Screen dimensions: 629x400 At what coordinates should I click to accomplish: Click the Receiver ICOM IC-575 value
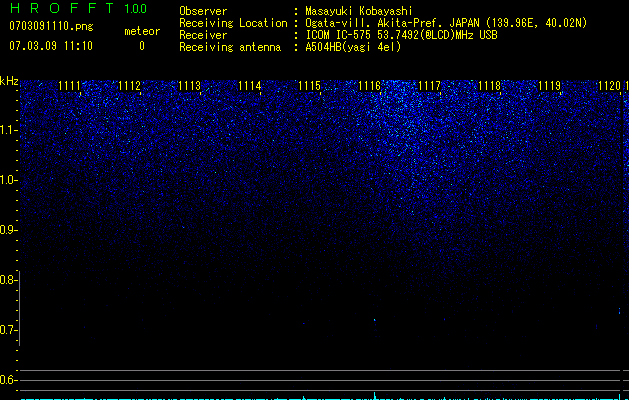coord(401,35)
